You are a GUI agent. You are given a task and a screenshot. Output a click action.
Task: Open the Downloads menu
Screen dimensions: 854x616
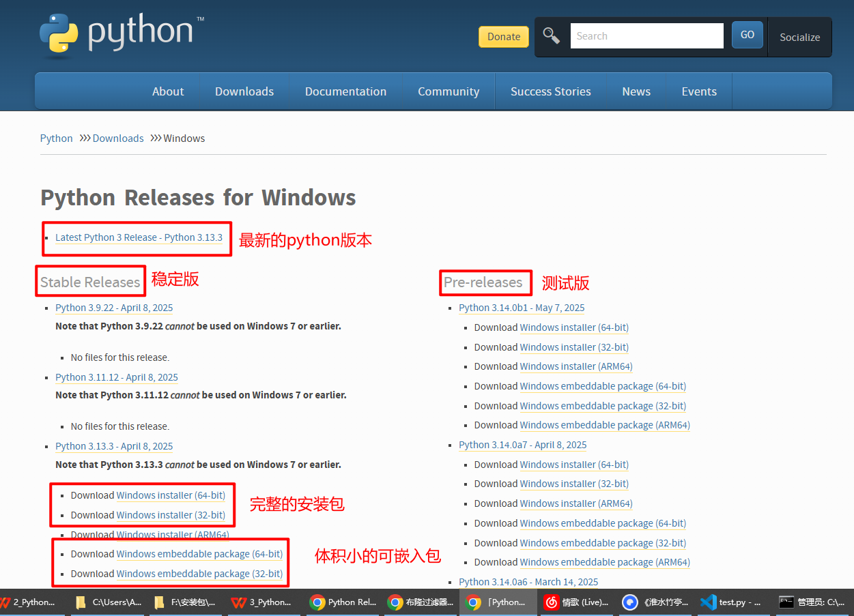[x=244, y=91]
